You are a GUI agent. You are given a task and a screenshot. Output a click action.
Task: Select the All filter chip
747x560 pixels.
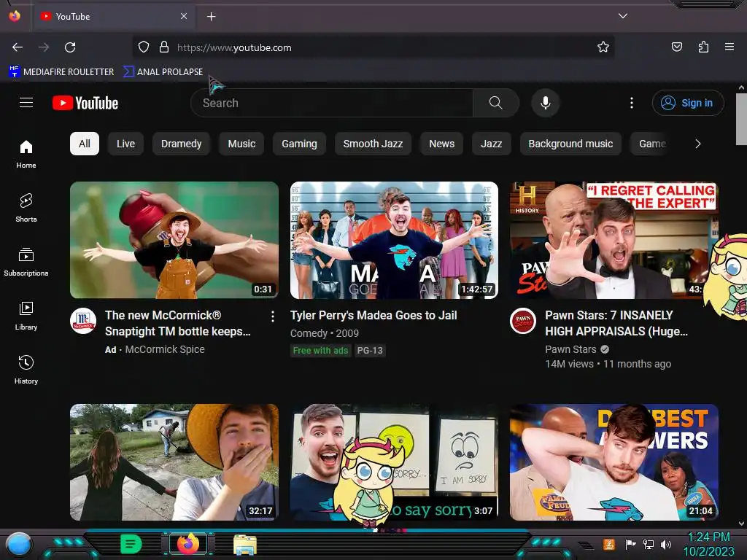85,144
